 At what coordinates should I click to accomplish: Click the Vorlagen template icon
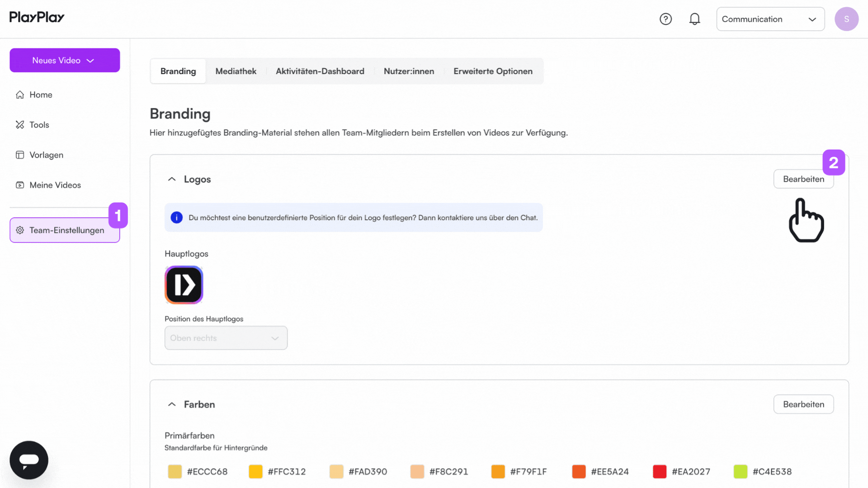coord(20,155)
